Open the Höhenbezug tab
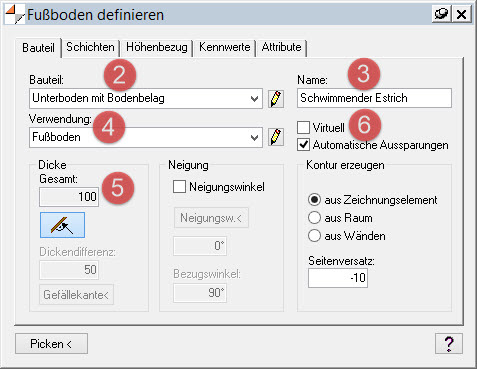 pyautogui.click(x=157, y=47)
